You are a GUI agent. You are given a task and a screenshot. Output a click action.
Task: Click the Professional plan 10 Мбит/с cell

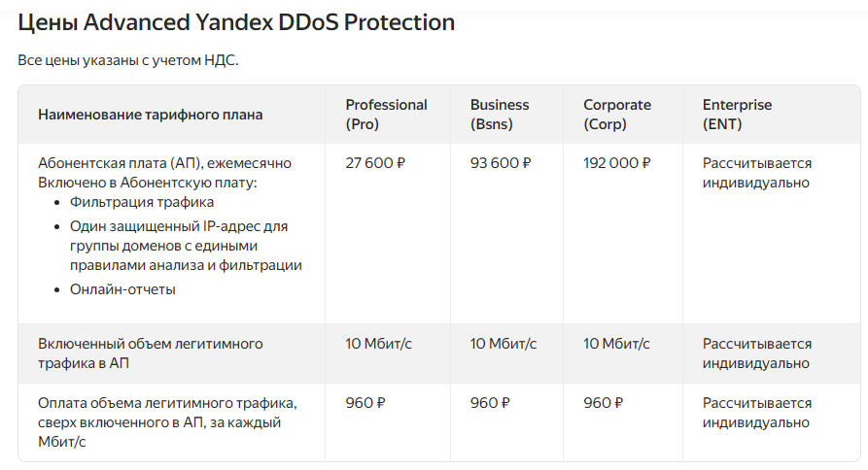pyautogui.click(x=379, y=344)
